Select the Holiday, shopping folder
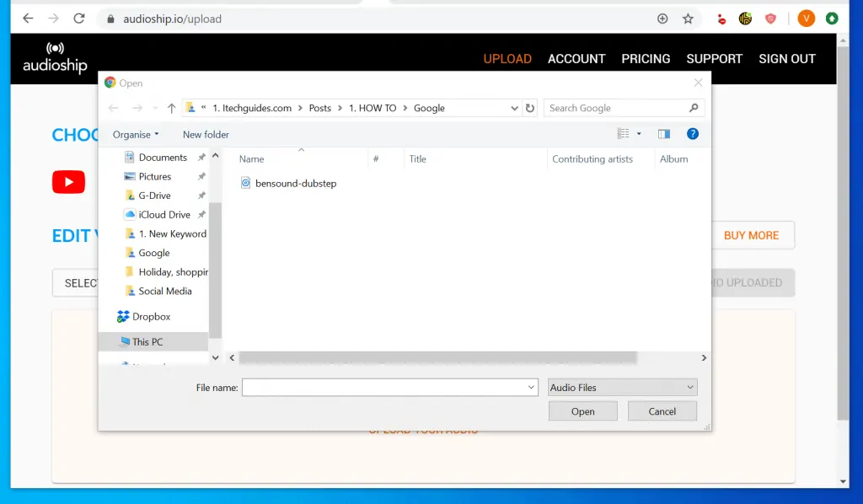Image resolution: width=863 pixels, height=504 pixels. (173, 272)
